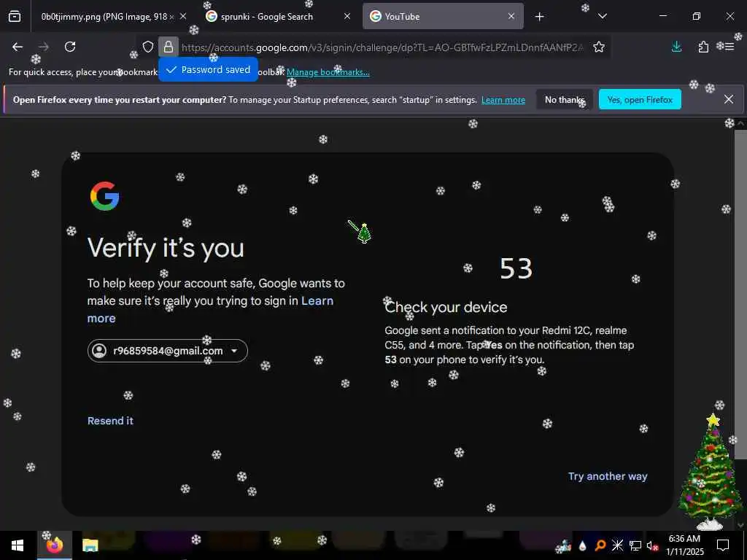The image size is (747, 560).
Task: Open the snowflake tray icon
Action: click(x=617, y=545)
